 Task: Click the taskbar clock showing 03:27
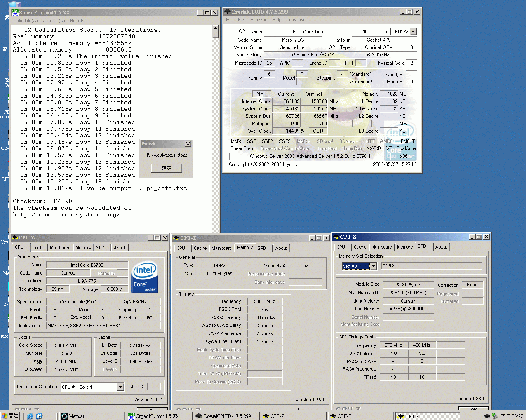pos(512,416)
